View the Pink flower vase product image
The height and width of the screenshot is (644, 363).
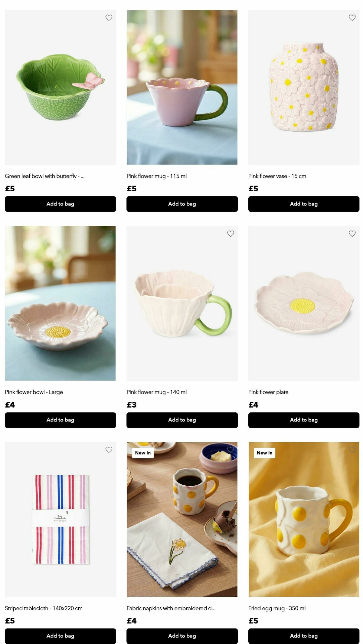point(304,87)
